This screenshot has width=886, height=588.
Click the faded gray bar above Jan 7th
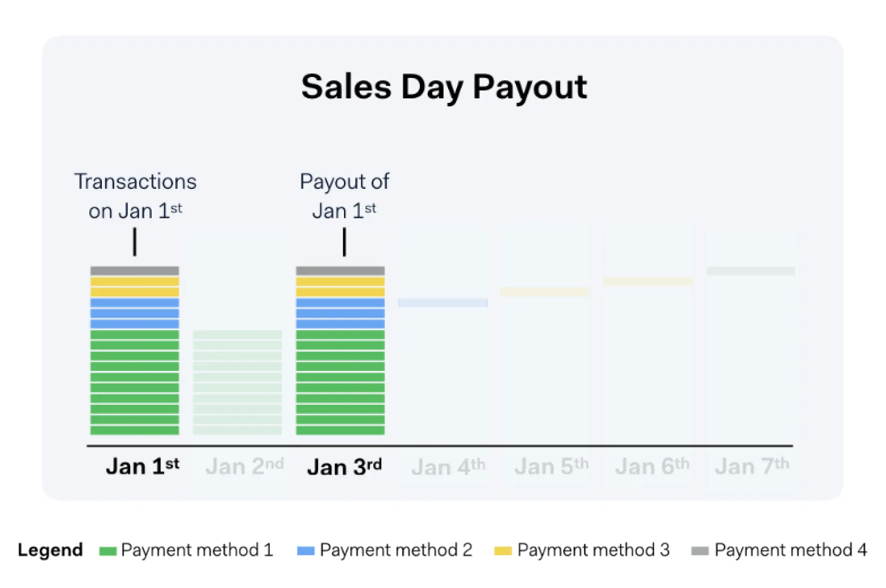[751, 271]
